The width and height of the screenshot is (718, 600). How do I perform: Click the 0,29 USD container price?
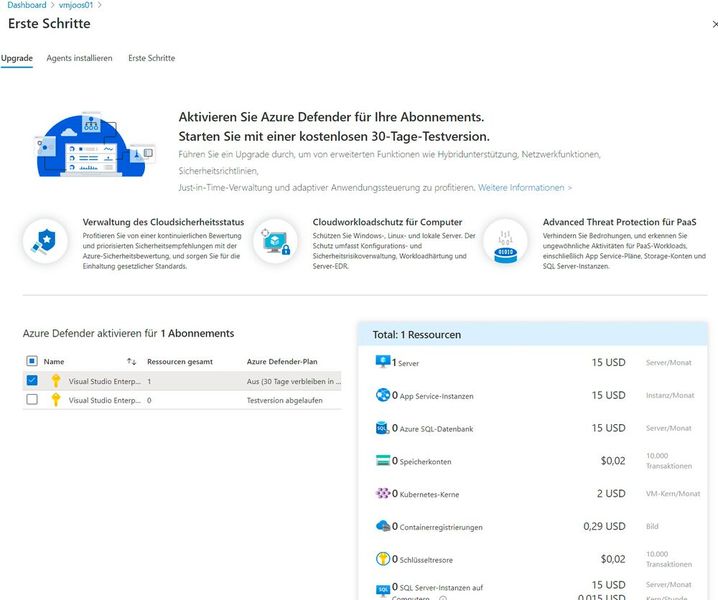pos(604,526)
